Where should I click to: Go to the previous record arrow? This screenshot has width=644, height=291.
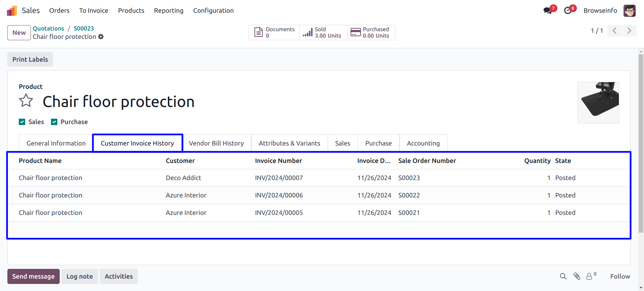pos(614,31)
